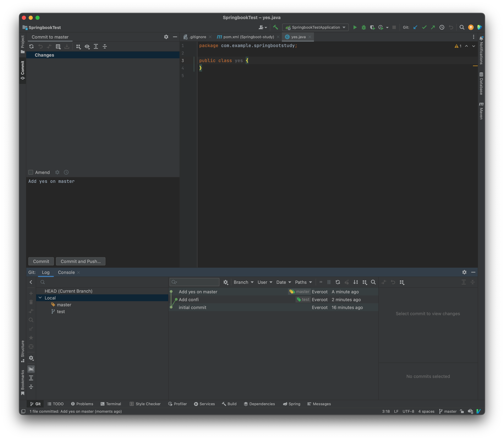Update project with the blue Git arrow

[x=415, y=27]
